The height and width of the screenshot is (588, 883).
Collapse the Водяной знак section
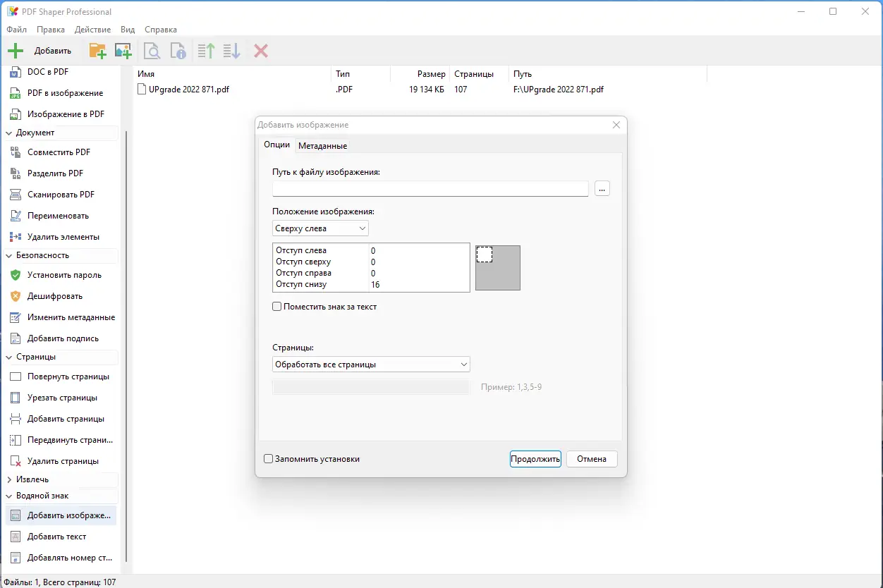tap(9, 496)
